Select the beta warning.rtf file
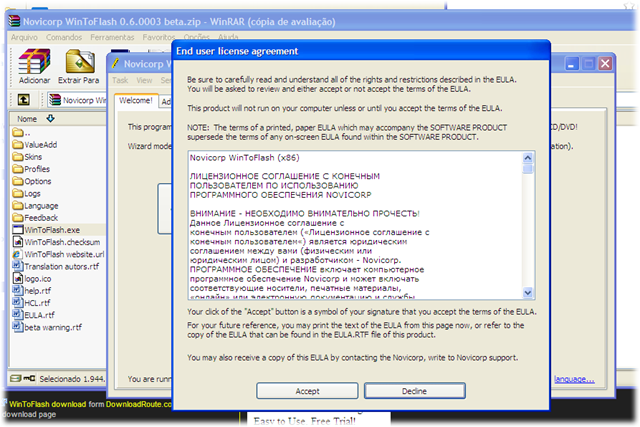 [x=47, y=327]
